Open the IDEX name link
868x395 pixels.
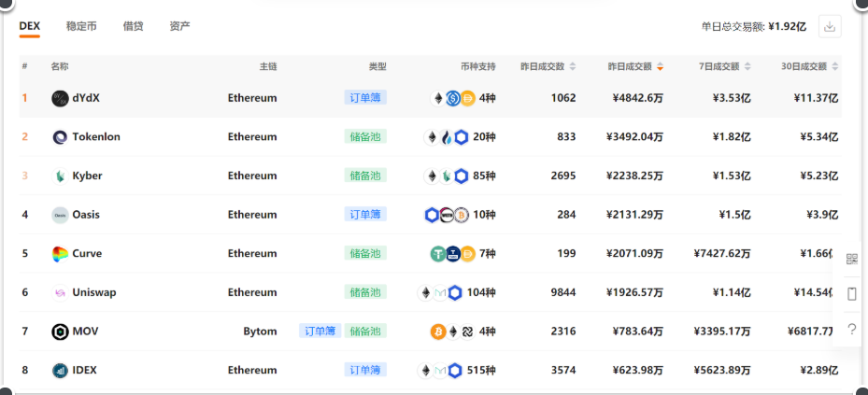point(85,370)
